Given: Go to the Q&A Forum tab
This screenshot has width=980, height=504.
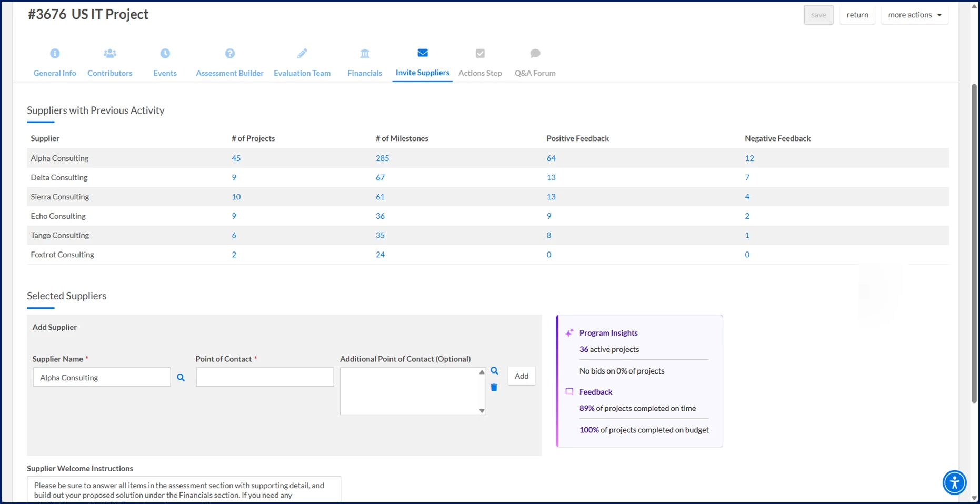Looking at the screenshot, I should click(x=535, y=73).
